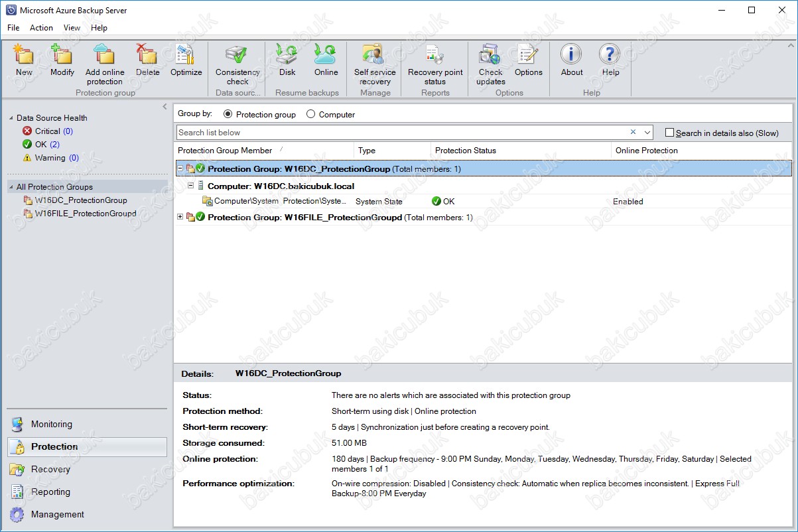
Task: Click the System State type cell
Action: click(x=379, y=202)
